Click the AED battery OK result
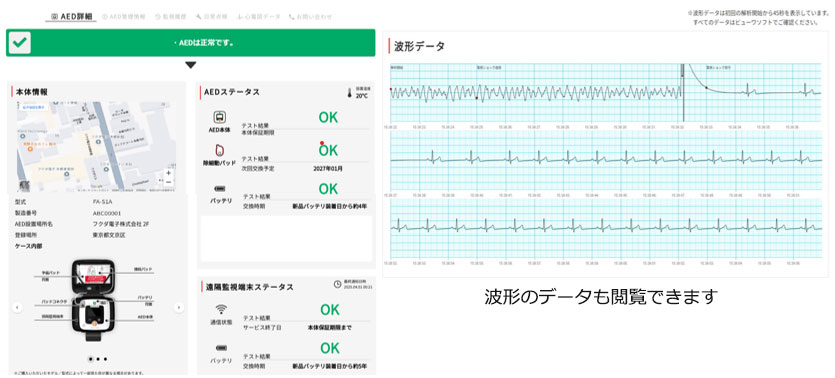Viewport: 835px width, 378px height. [x=328, y=189]
